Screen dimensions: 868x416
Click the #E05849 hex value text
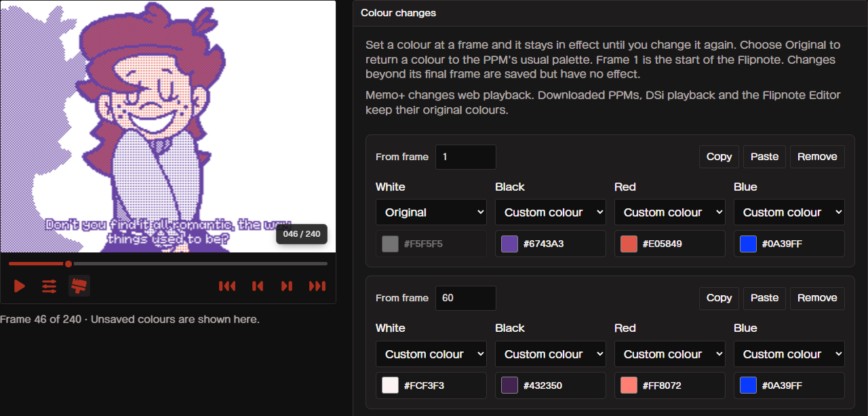(x=663, y=244)
